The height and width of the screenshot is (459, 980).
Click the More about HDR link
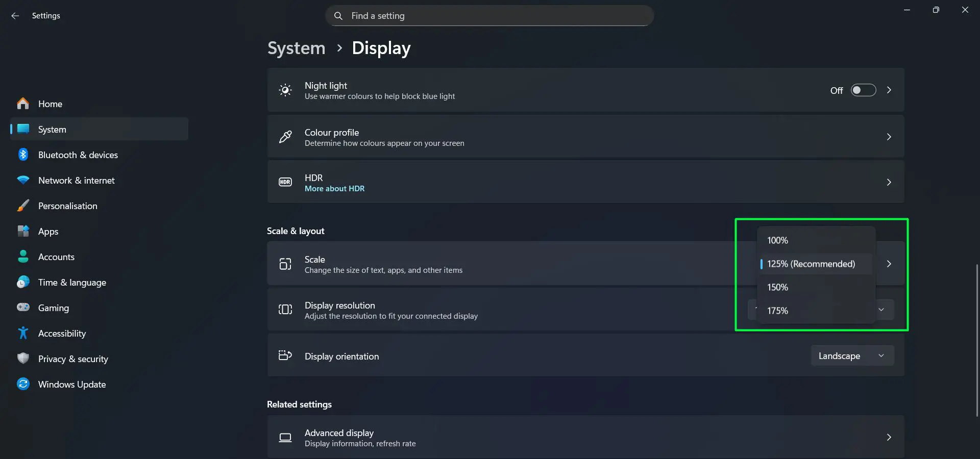(x=334, y=188)
